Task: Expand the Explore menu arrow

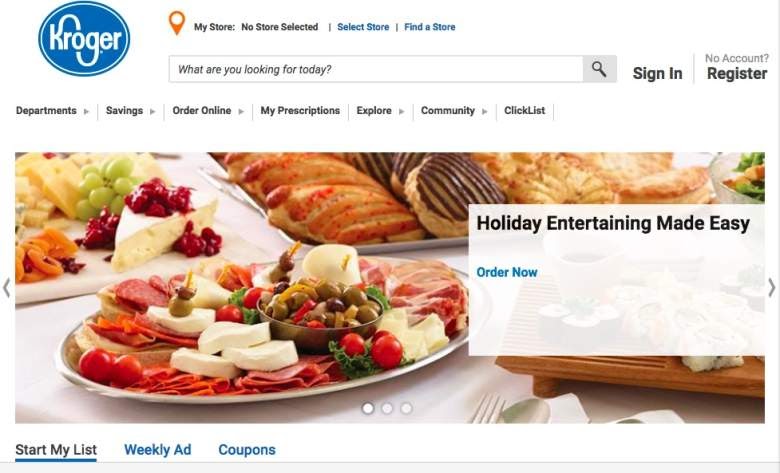Action: point(401,111)
